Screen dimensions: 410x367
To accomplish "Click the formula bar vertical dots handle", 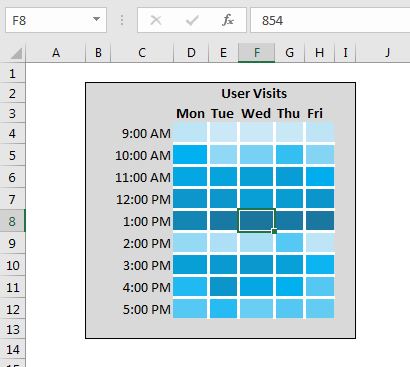I will [x=122, y=20].
